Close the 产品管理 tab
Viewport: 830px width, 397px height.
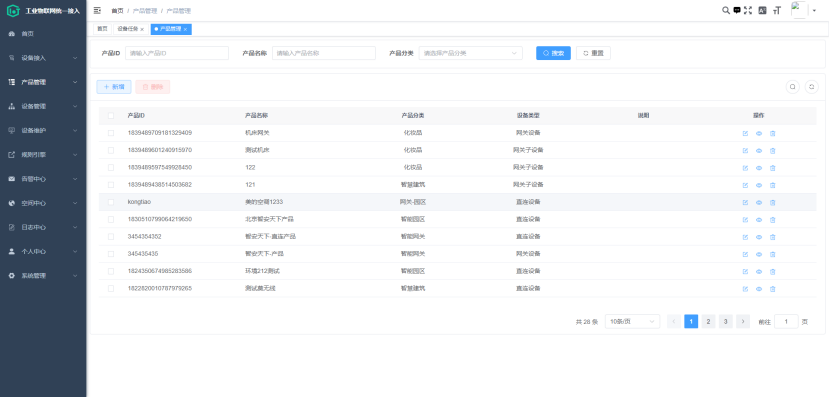point(185,30)
